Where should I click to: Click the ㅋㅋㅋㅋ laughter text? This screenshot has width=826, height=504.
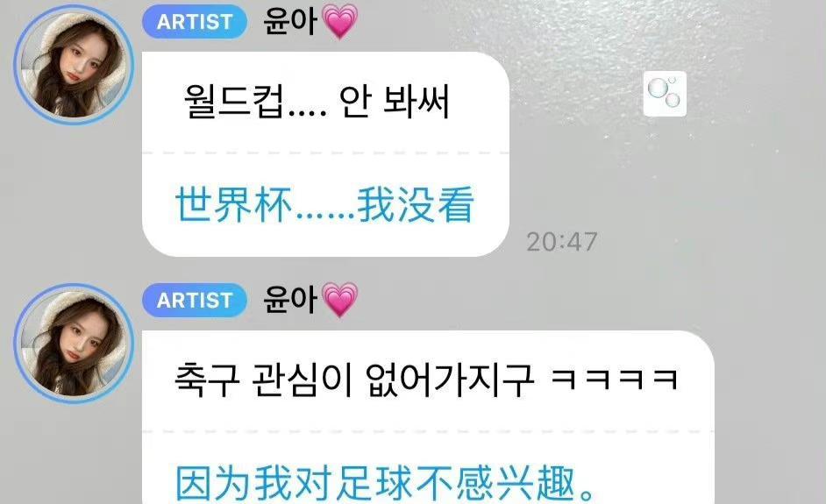[614, 380]
